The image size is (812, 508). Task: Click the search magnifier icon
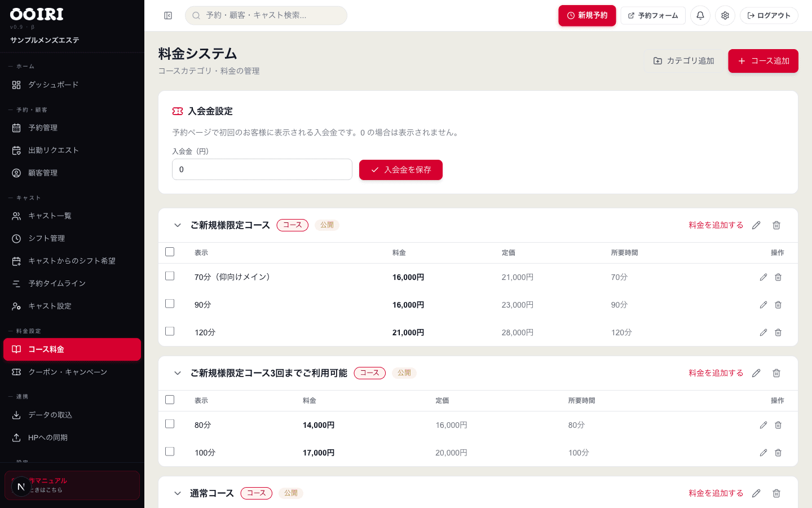(x=196, y=16)
